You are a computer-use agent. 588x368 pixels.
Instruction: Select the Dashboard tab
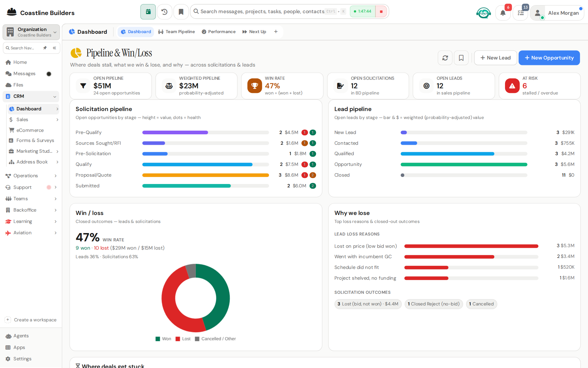pyautogui.click(x=136, y=32)
